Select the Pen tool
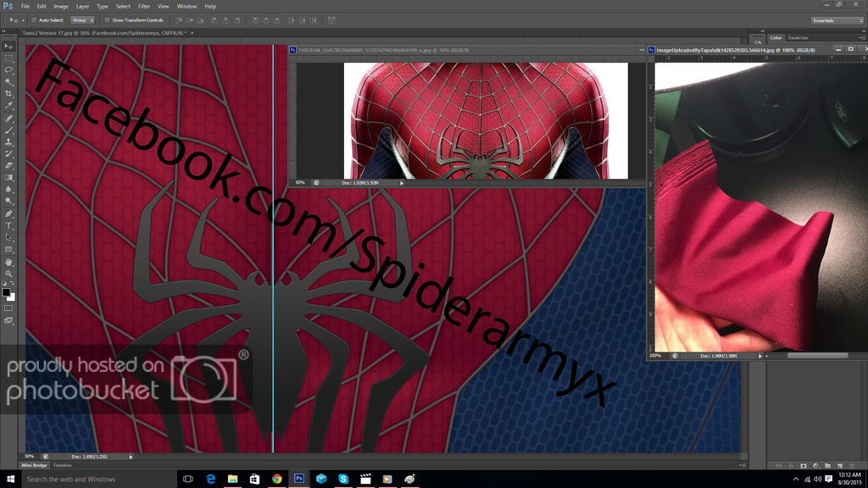 pyautogui.click(x=8, y=213)
